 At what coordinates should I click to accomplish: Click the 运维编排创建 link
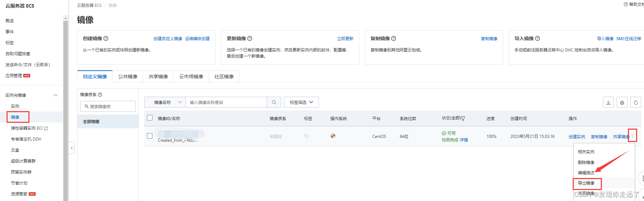click(197, 39)
